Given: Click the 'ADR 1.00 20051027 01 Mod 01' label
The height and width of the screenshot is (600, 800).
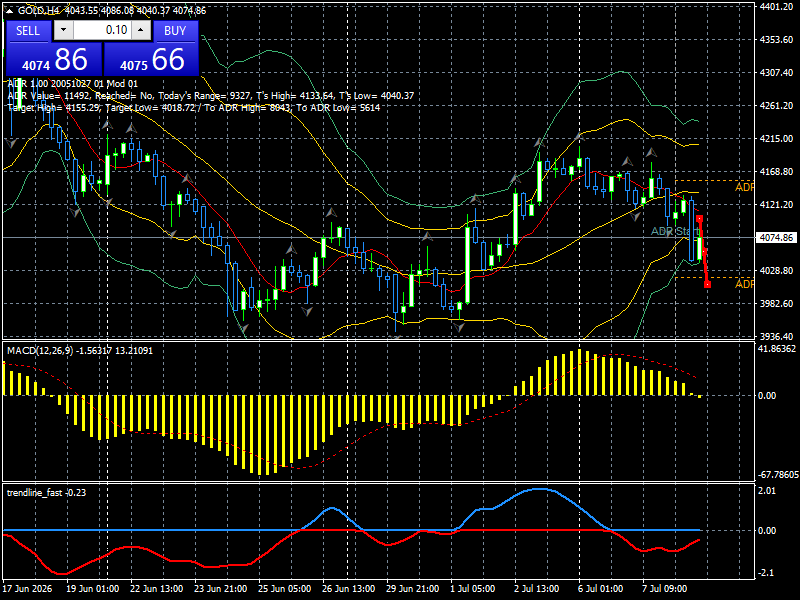Looking at the screenshot, I should 72,84.
